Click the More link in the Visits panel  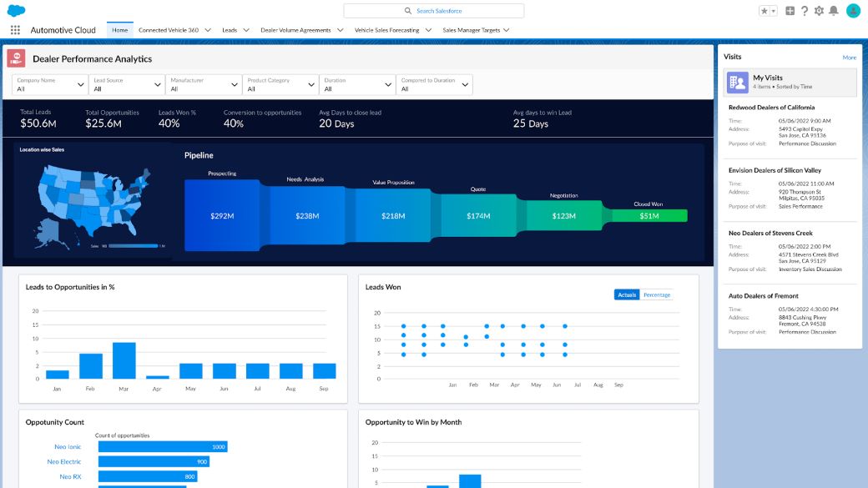(x=850, y=56)
